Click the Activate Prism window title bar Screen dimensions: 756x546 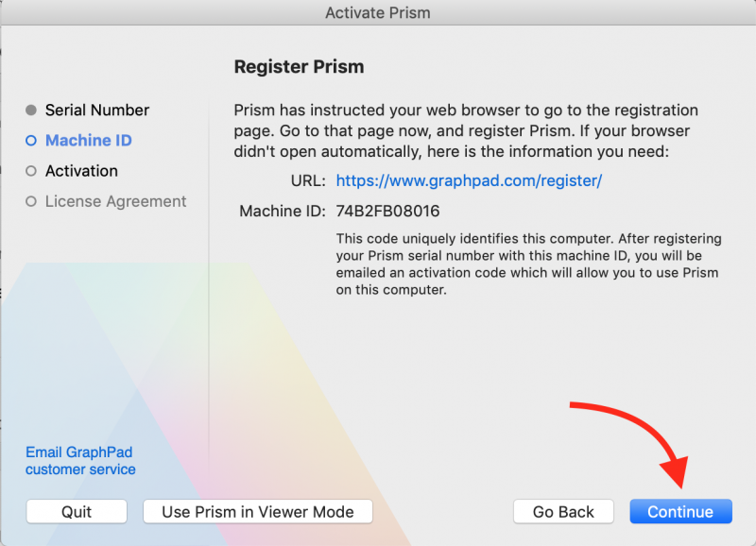[x=378, y=12]
